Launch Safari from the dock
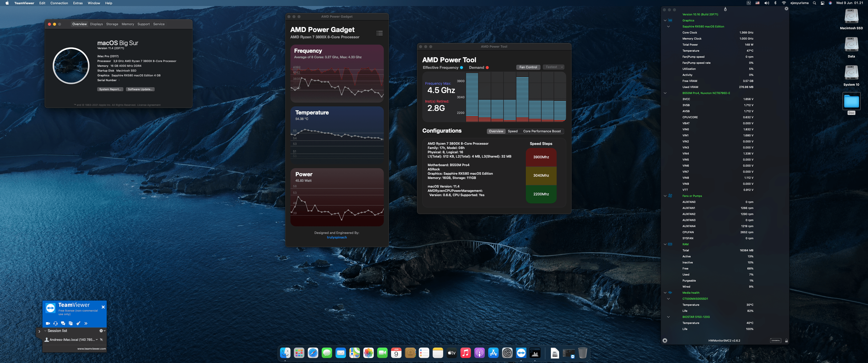The image size is (868, 363). pos(313,353)
